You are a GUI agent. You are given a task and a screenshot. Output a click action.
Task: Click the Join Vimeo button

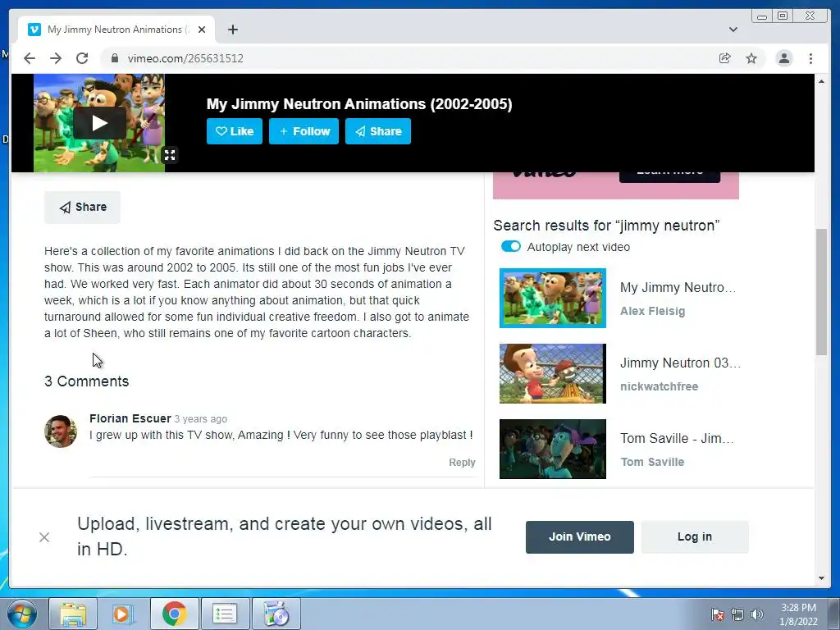(x=580, y=536)
